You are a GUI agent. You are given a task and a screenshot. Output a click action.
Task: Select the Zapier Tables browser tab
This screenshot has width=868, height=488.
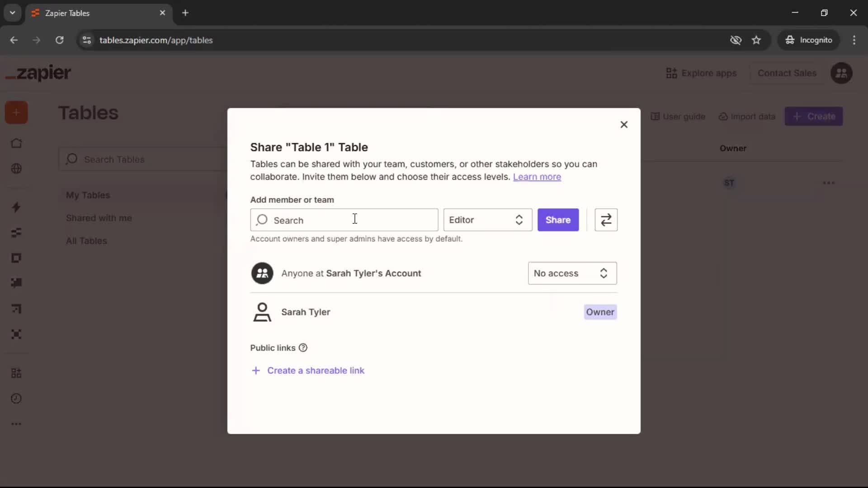[99, 13]
